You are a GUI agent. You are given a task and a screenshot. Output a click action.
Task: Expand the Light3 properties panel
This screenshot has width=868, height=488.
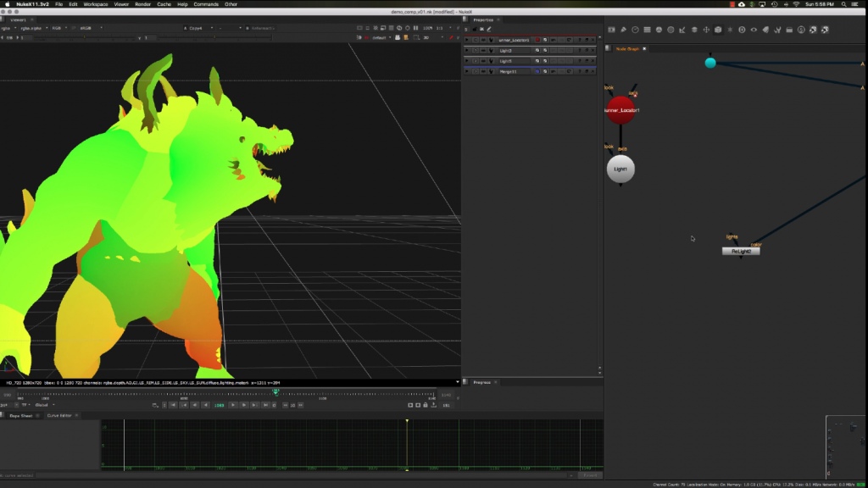coord(466,51)
